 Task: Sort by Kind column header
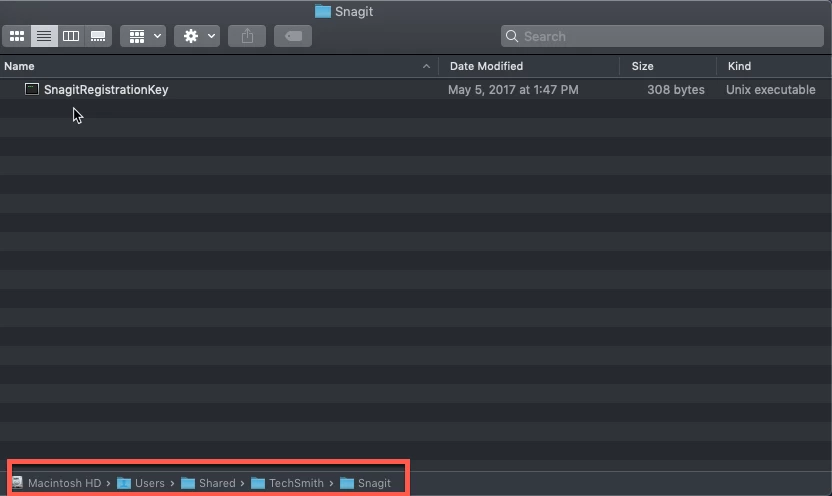point(739,66)
